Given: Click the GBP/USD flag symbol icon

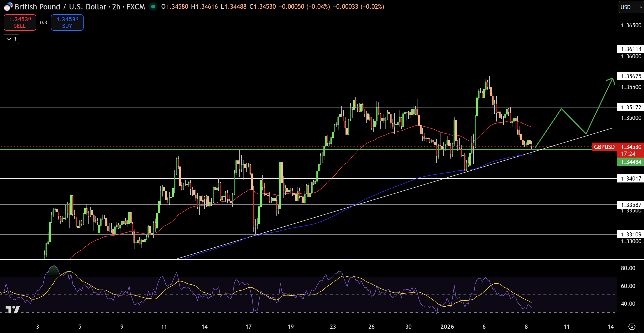Looking at the screenshot, I should point(8,7).
